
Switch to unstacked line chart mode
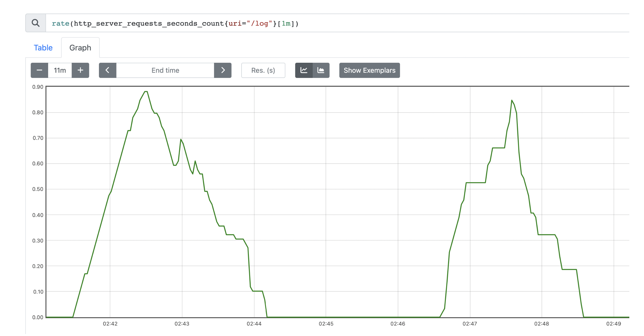pos(304,70)
